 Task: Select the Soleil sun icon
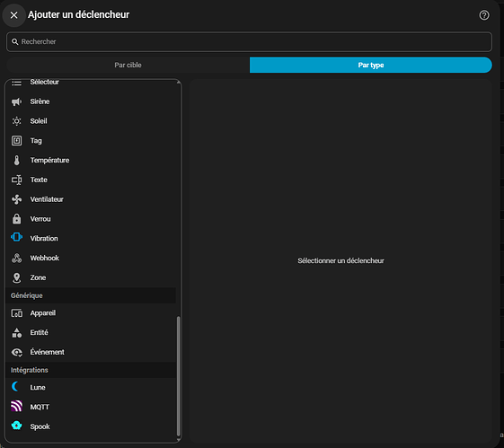click(x=17, y=121)
